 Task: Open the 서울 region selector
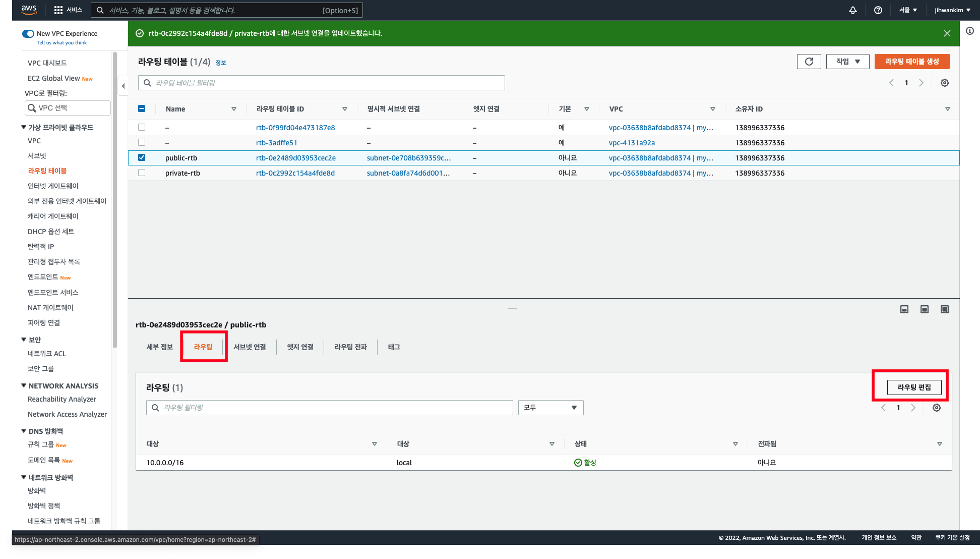click(x=908, y=10)
